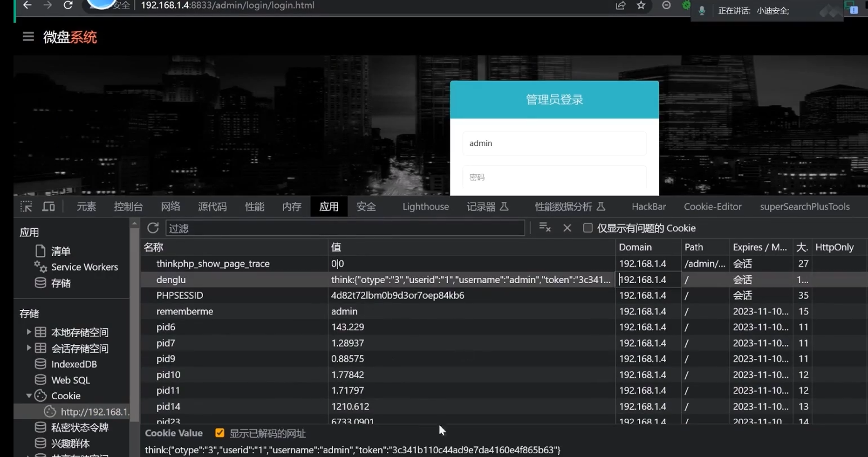
Task: Sort cookies by Path column header
Action: (x=705, y=247)
